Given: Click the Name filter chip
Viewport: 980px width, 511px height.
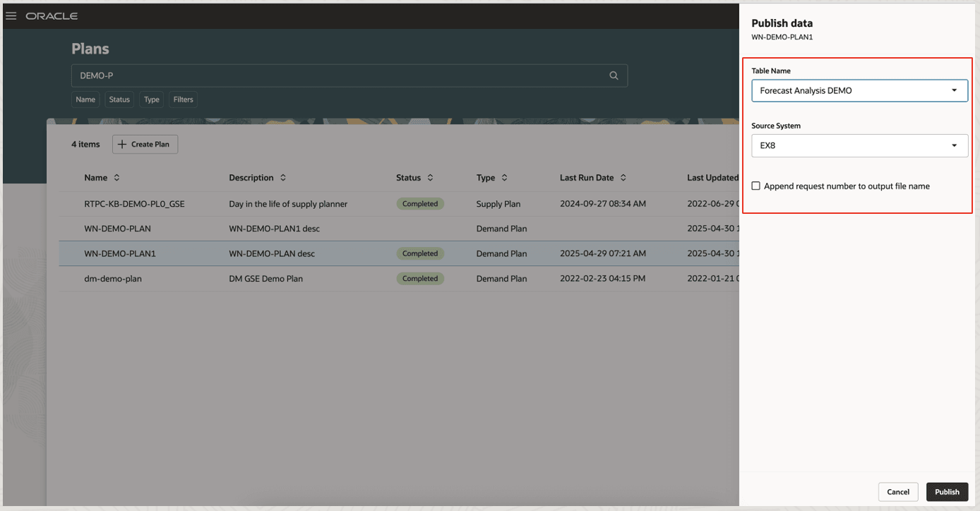Looking at the screenshot, I should [x=85, y=100].
